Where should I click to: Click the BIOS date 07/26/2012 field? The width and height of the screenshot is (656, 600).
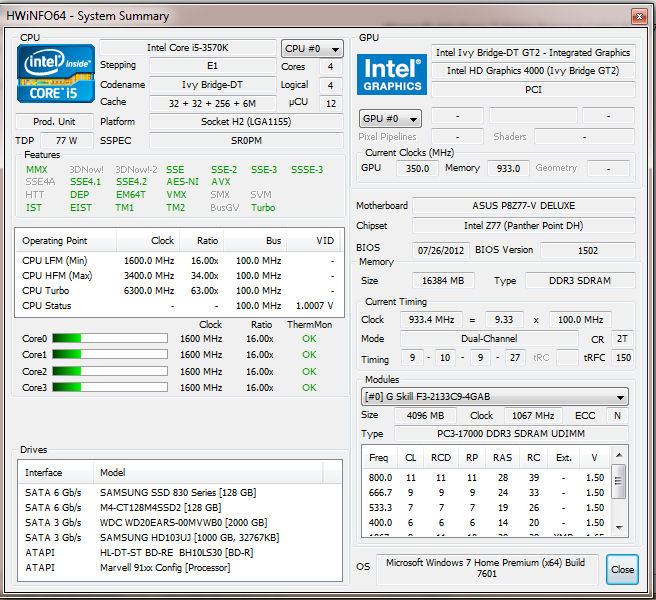click(441, 250)
